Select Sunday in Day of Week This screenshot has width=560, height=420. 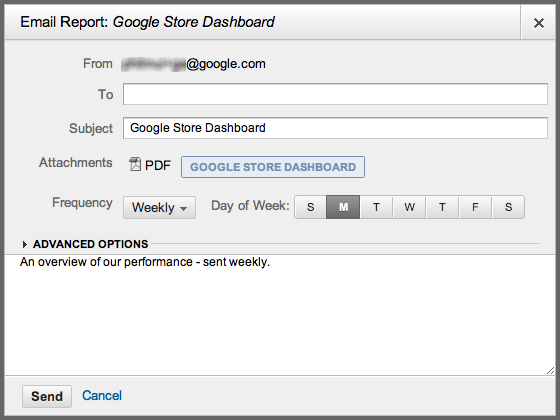[x=310, y=207]
